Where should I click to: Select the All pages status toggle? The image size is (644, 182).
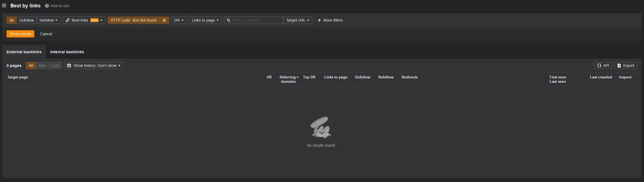point(31,65)
